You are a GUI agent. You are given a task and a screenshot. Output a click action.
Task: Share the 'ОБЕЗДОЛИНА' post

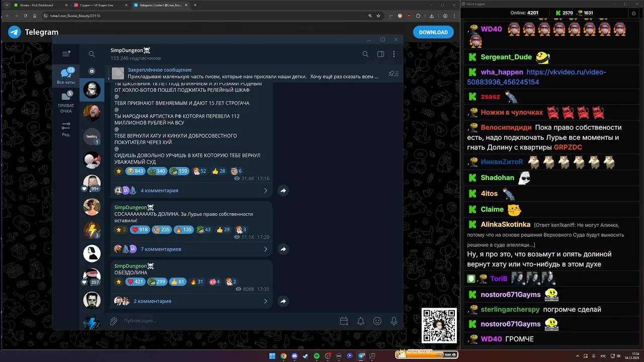283,301
